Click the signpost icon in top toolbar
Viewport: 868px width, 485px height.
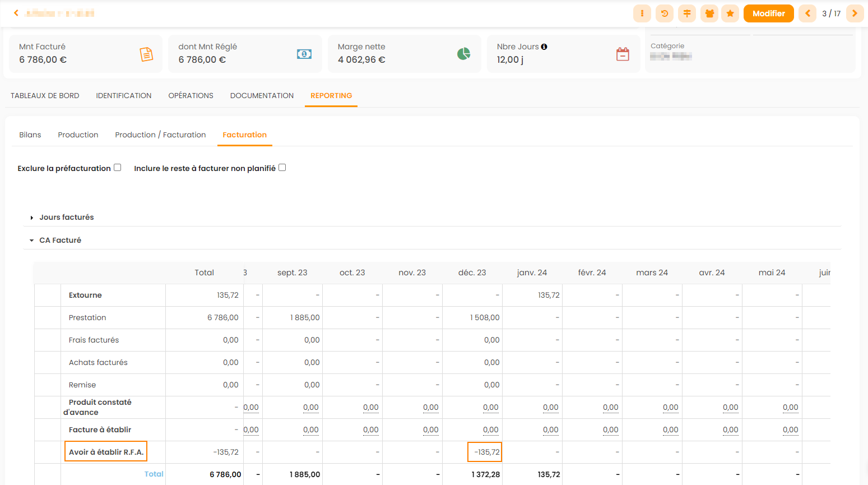coord(686,13)
